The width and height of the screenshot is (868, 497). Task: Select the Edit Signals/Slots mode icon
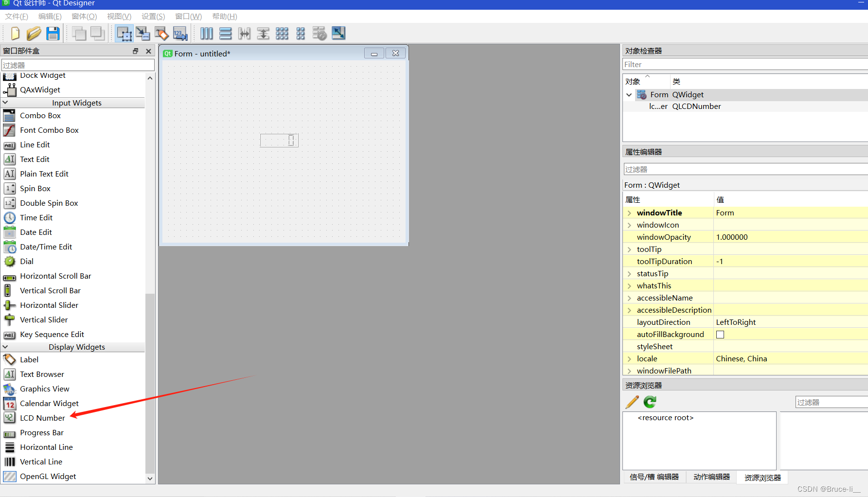(143, 34)
